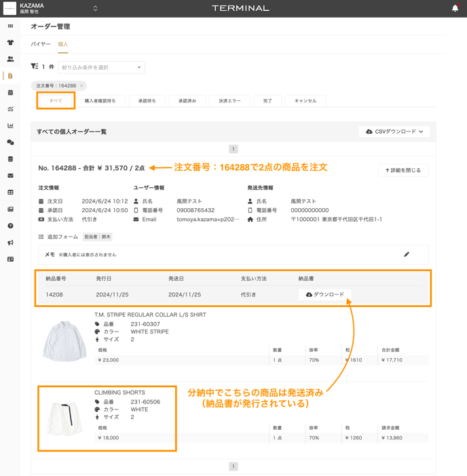Remove the 注文番号: 164288 filter chip
The width and height of the screenshot is (467, 476).
81,86
